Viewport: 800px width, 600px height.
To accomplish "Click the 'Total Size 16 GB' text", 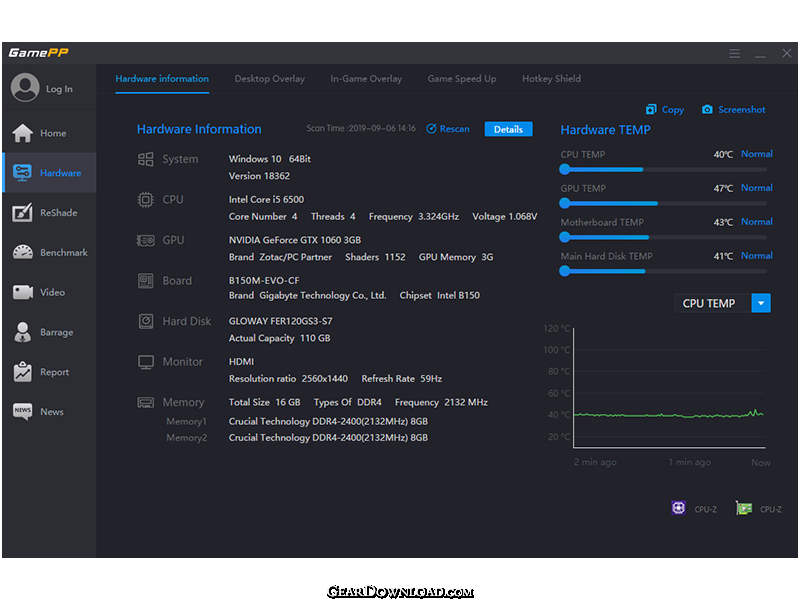I will point(264,403).
